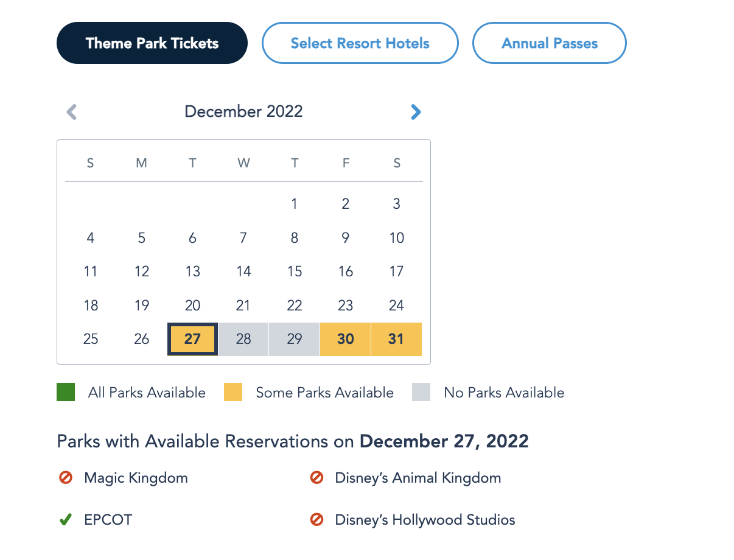The height and width of the screenshot is (560, 734).
Task: Click Magic Kingdom unavailable icon
Action: tap(66, 478)
